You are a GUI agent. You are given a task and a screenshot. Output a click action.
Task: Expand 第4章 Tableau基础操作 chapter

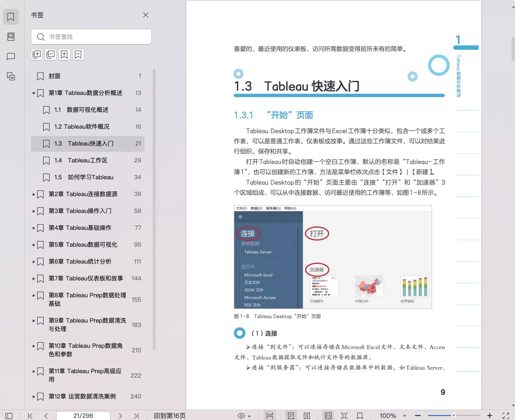tap(33, 228)
